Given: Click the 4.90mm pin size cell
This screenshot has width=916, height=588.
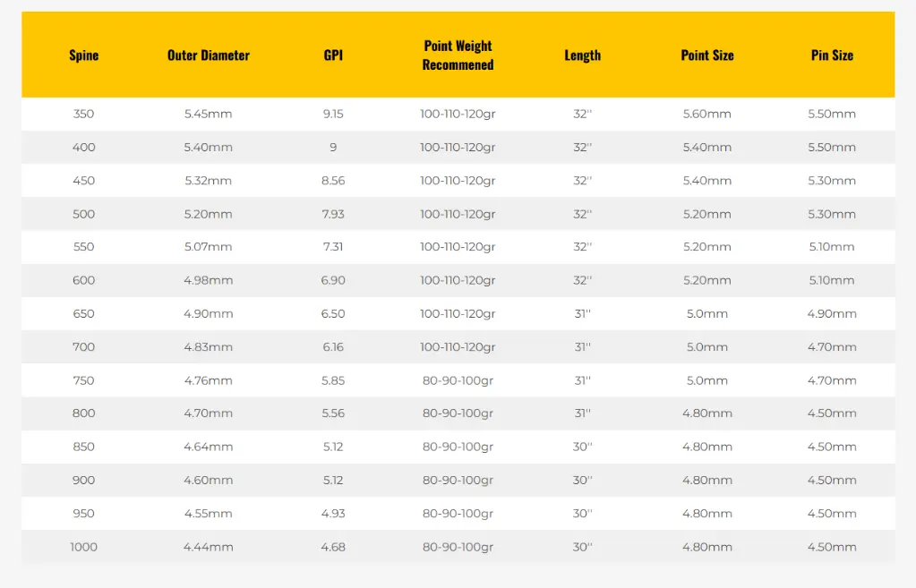Looking at the screenshot, I should 832,314.
